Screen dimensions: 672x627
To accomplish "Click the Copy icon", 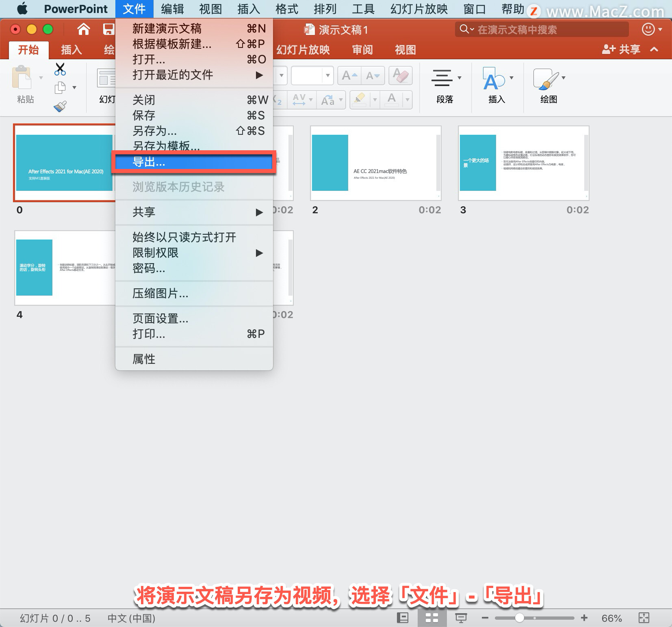I will [x=60, y=87].
